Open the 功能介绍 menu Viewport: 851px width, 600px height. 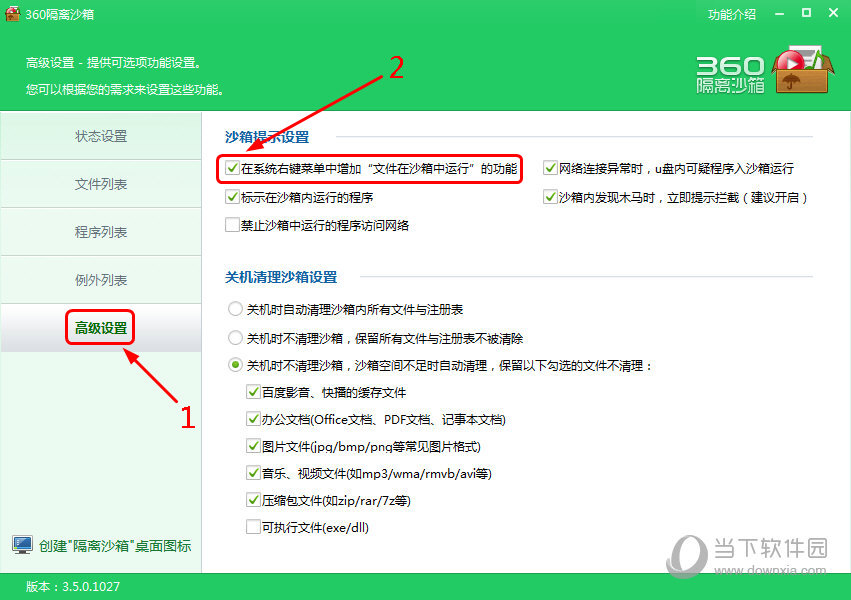coord(732,15)
